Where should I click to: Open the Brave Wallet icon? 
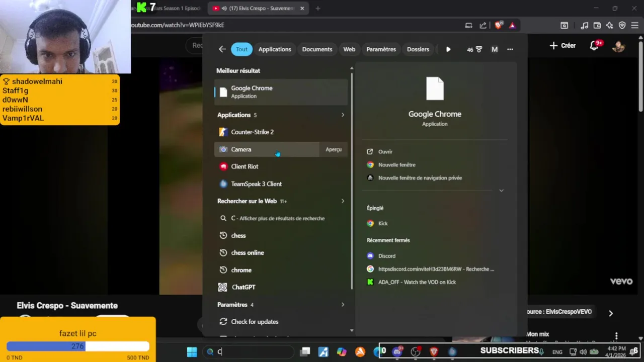(597, 25)
